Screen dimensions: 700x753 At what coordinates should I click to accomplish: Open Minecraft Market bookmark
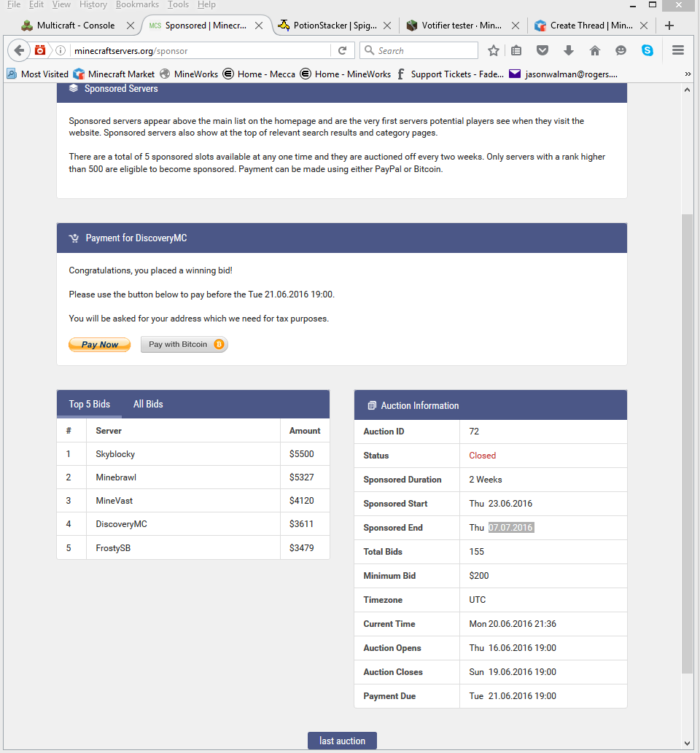pyautogui.click(x=114, y=74)
